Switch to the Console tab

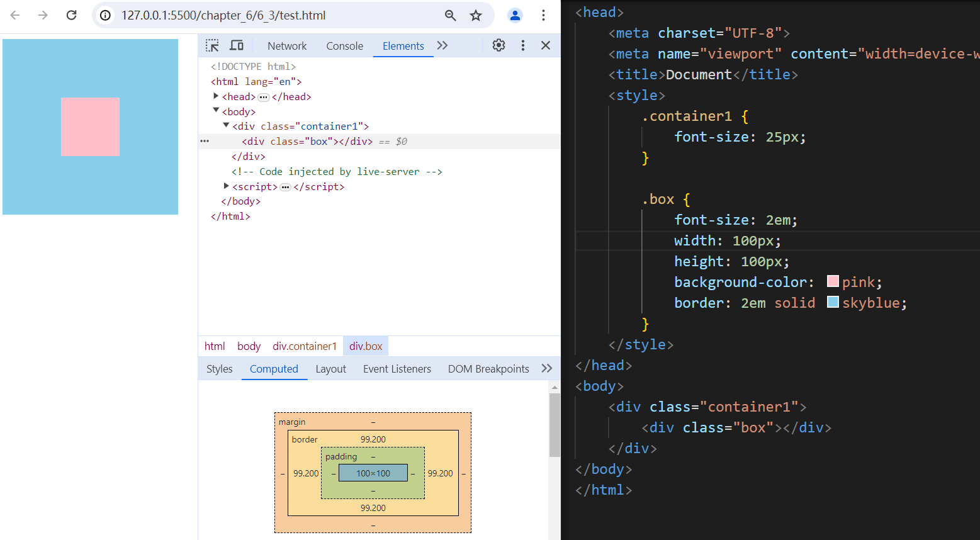click(344, 46)
